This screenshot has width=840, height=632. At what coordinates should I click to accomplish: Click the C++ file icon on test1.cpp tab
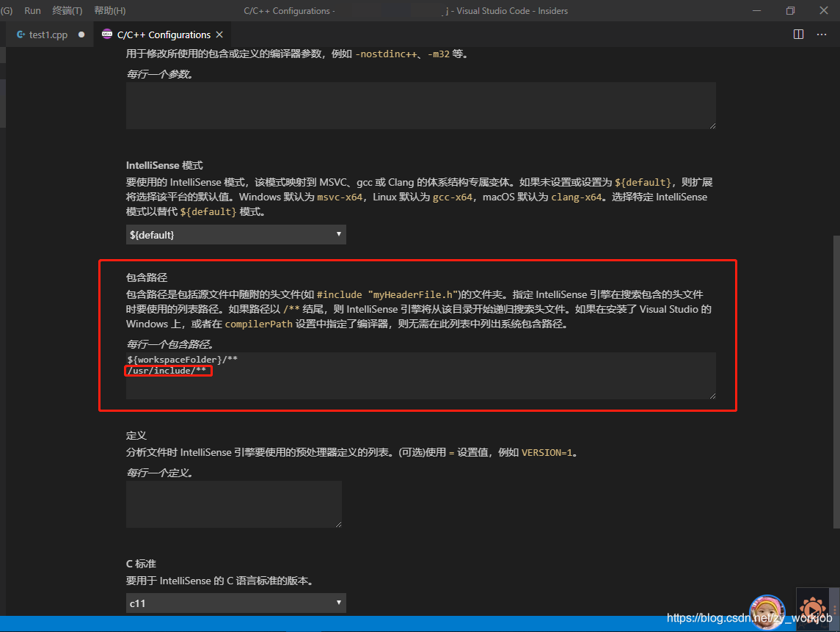pyautogui.click(x=21, y=34)
